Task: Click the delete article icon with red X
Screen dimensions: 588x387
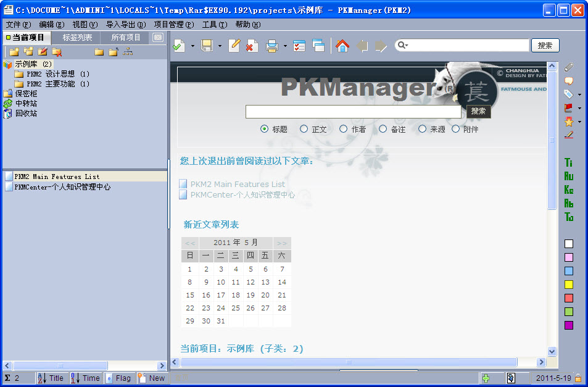Action: [252, 46]
